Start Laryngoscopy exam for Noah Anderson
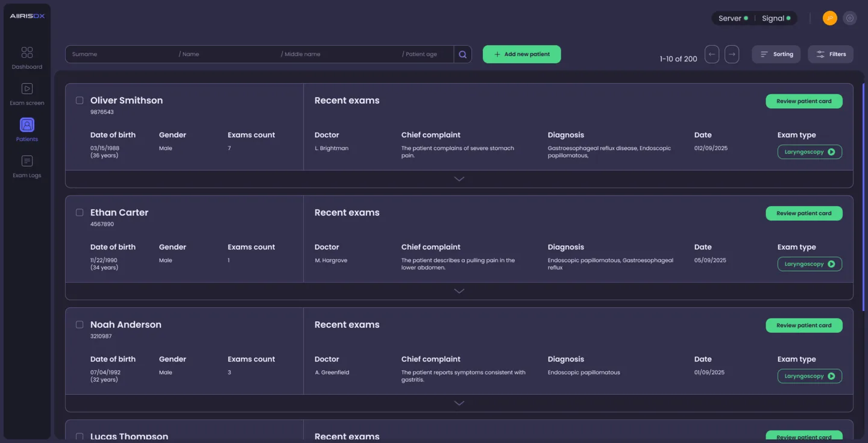 [810, 376]
